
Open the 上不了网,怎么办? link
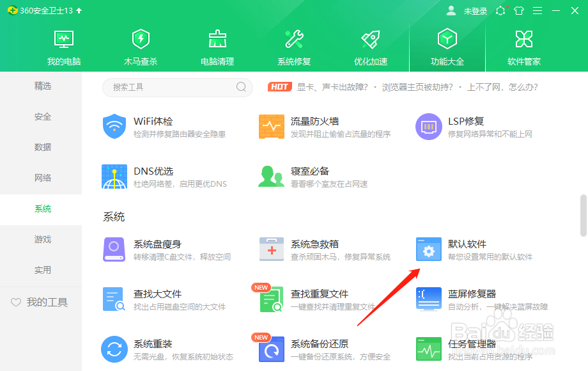pyautogui.click(x=502, y=87)
